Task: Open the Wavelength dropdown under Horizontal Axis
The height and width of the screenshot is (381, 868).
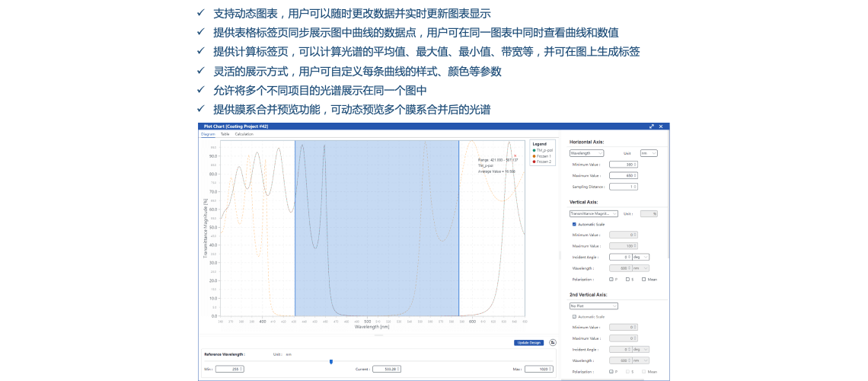Action: click(x=586, y=153)
